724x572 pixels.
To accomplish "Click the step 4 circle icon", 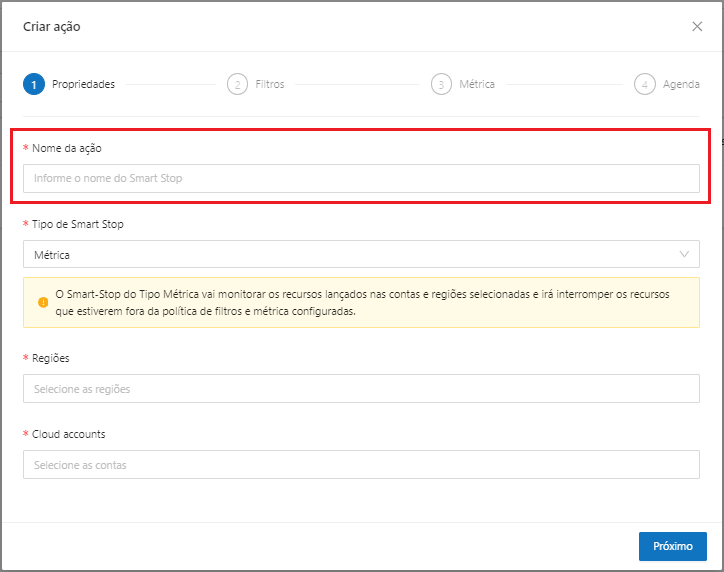I will point(645,85).
